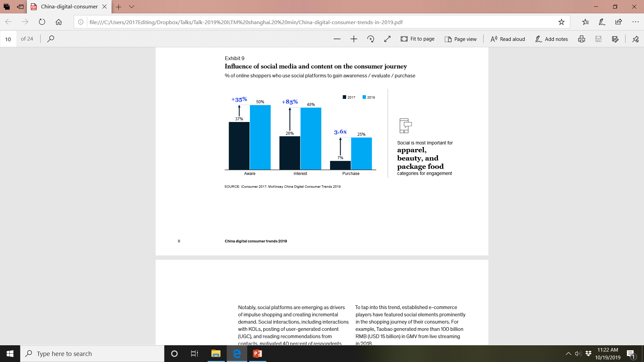Switch to Microsoft Edge taskbar icon
Image resolution: width=644 pixels, height=362 pixels.
[x=237, y=354]
